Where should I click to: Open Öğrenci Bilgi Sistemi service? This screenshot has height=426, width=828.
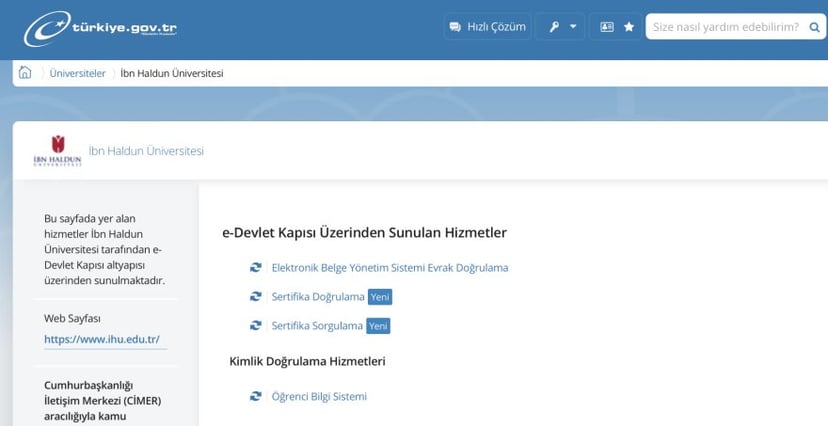319,396
